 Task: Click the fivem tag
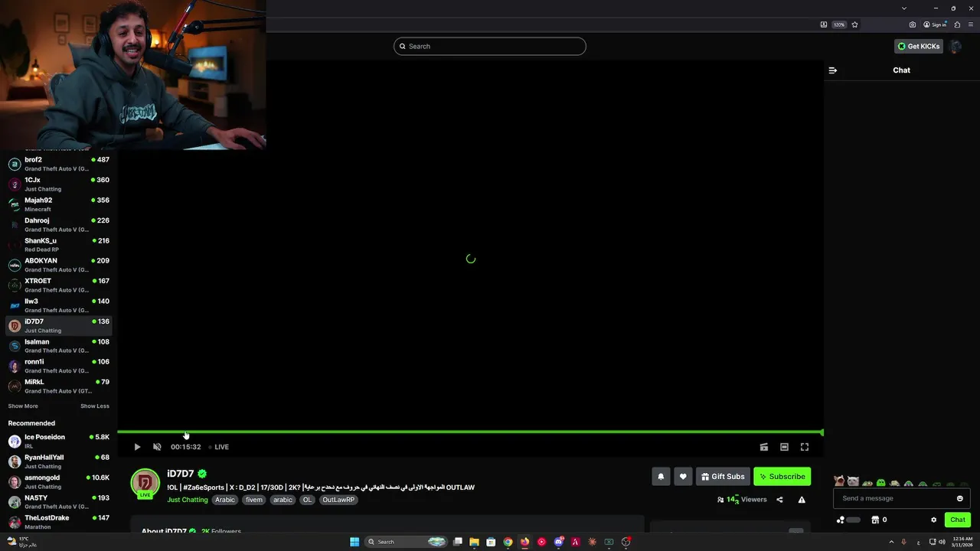tap(254, 500)
